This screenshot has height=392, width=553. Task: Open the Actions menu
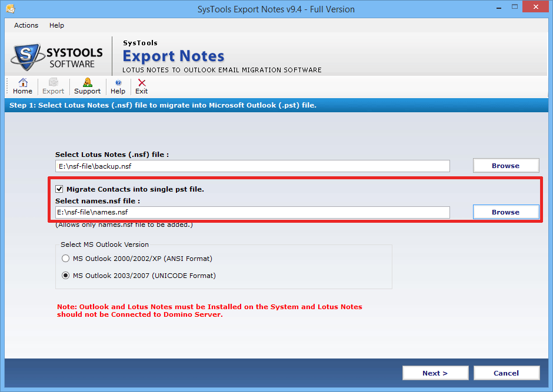[26, 25]
